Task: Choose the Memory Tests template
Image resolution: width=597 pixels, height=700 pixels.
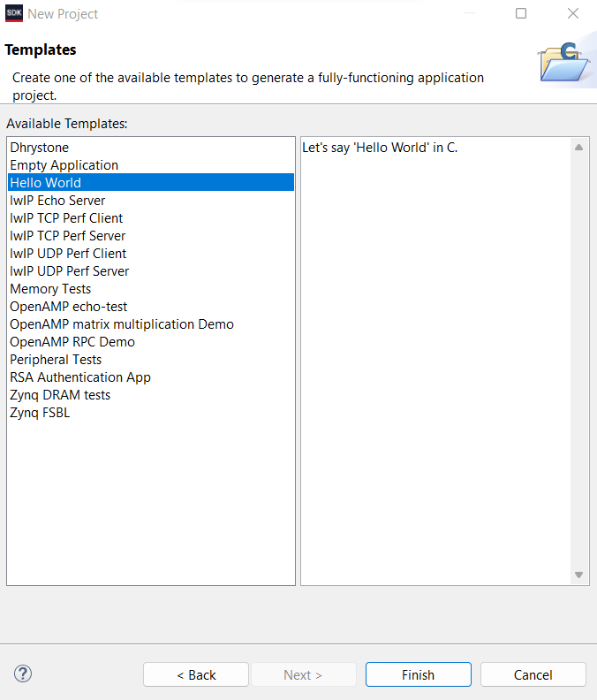Action: 50,289
